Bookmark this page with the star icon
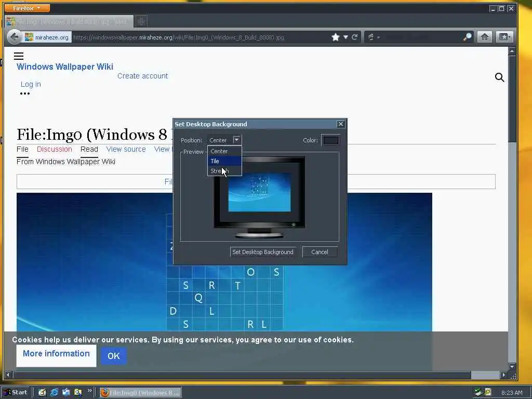 coord(336,37)
